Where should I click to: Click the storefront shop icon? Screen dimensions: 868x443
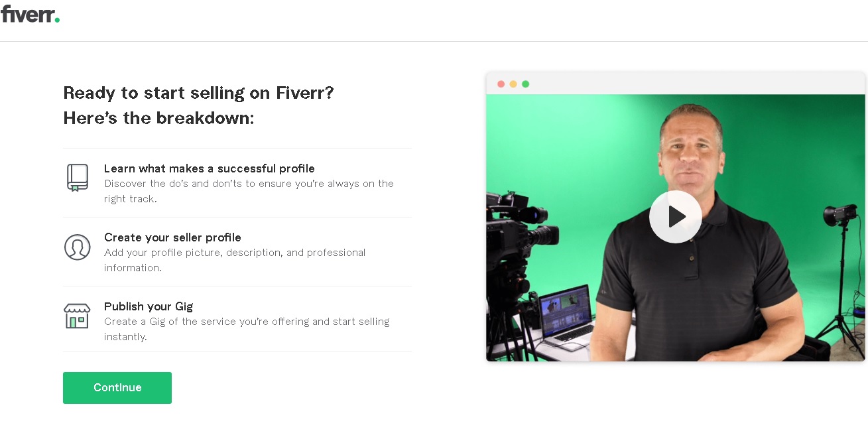coord(77,316)
